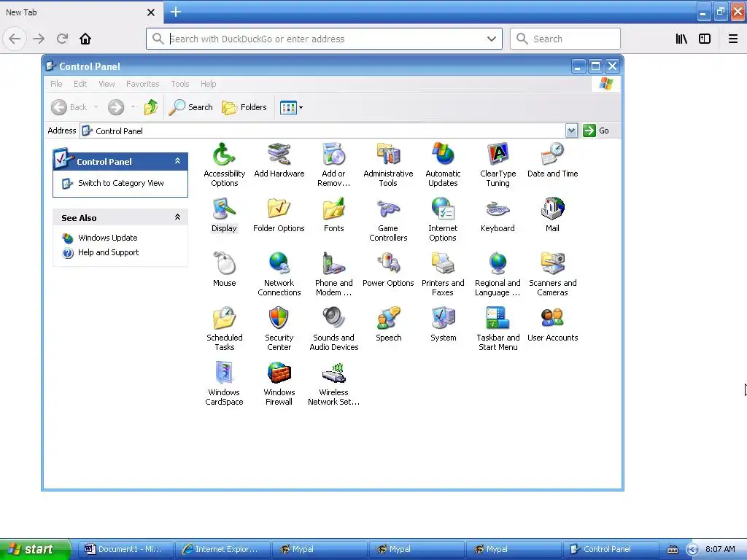Expand browser address bar history dropdown

coord(491,39)
